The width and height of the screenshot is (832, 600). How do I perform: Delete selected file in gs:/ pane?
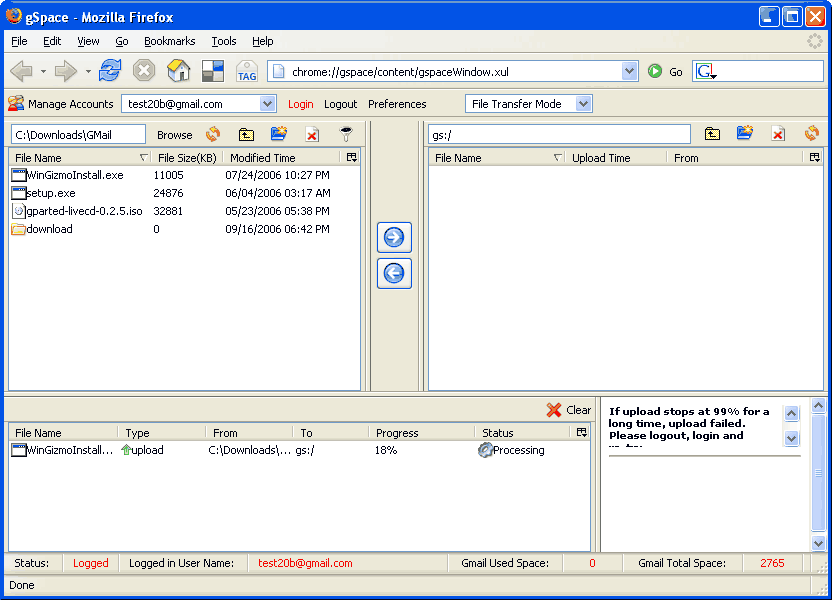coord(778,134)
